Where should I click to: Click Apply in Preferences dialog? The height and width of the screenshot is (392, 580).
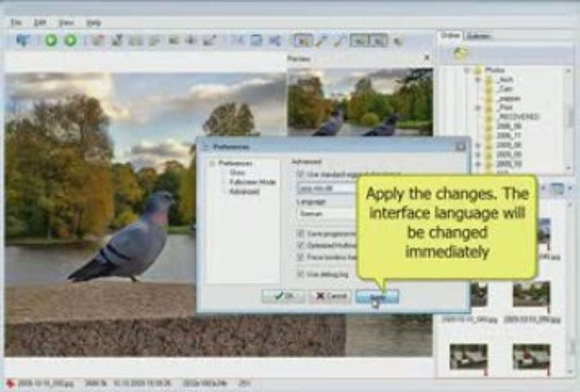coord(377,296)
